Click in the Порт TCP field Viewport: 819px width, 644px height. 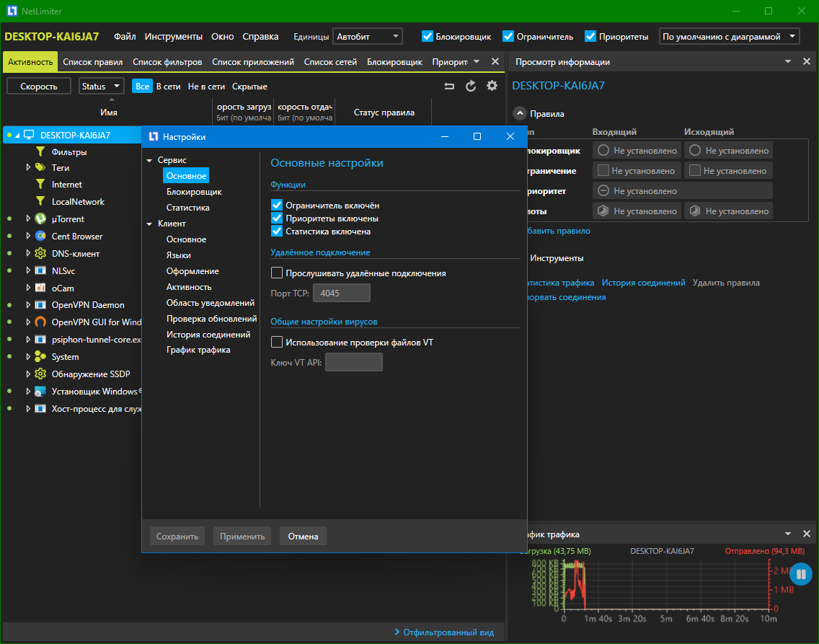(x=341, y=293)
